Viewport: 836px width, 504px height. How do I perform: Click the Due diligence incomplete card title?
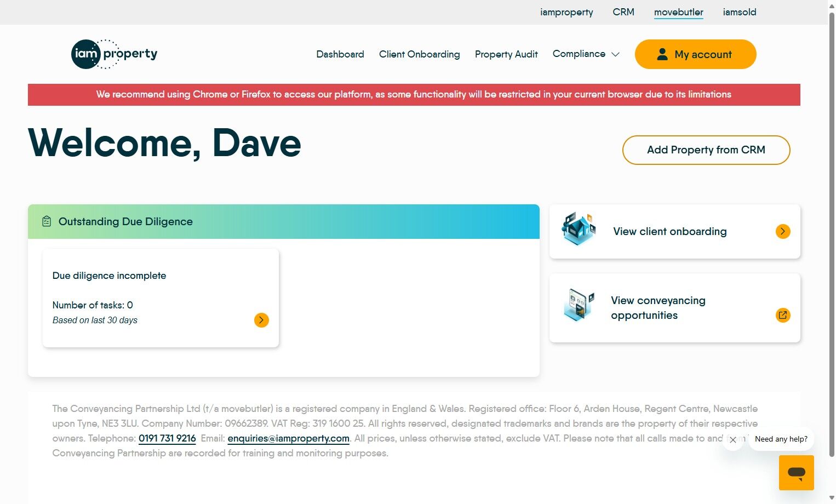109,276
